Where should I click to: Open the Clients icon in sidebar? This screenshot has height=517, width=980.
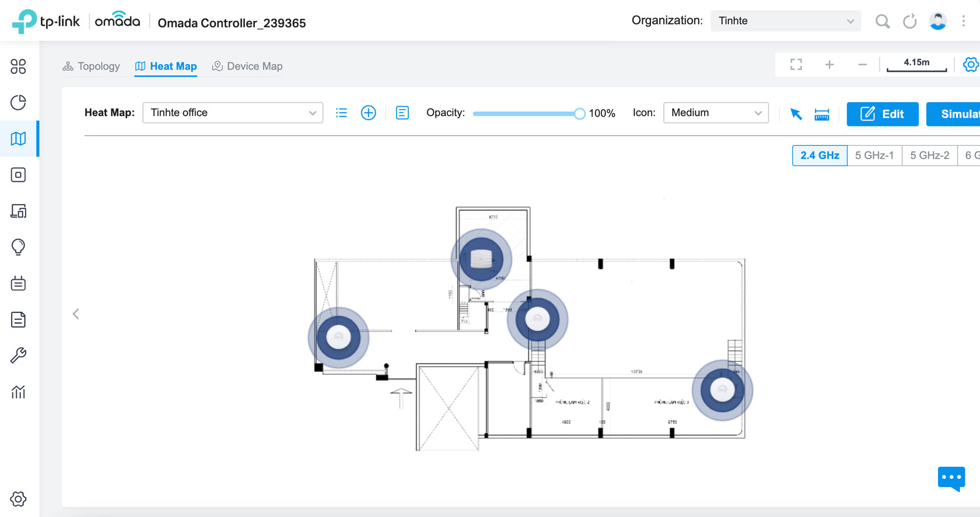[18, 211]
